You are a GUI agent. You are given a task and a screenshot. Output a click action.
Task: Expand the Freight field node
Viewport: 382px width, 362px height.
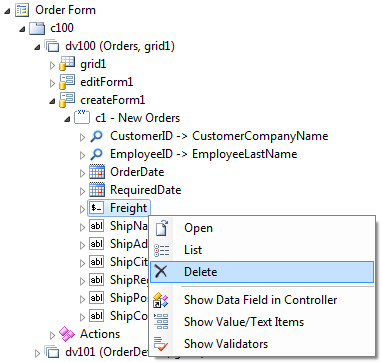click(x=82, y=209)
